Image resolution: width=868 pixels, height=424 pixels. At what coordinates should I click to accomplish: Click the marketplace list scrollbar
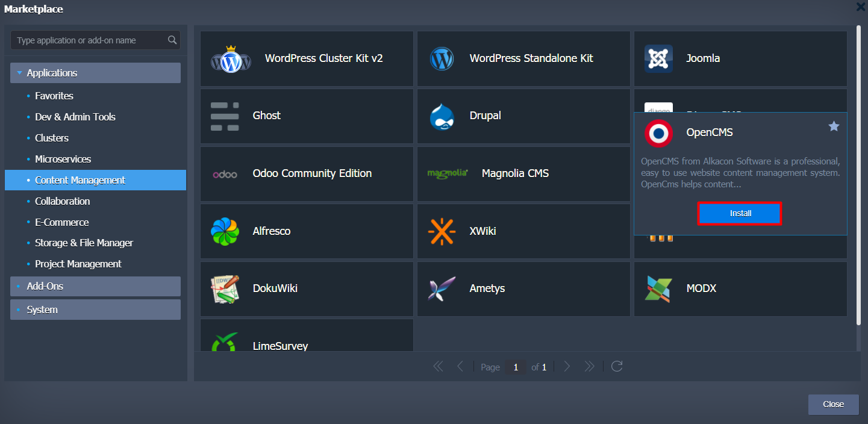pos(859,175)
